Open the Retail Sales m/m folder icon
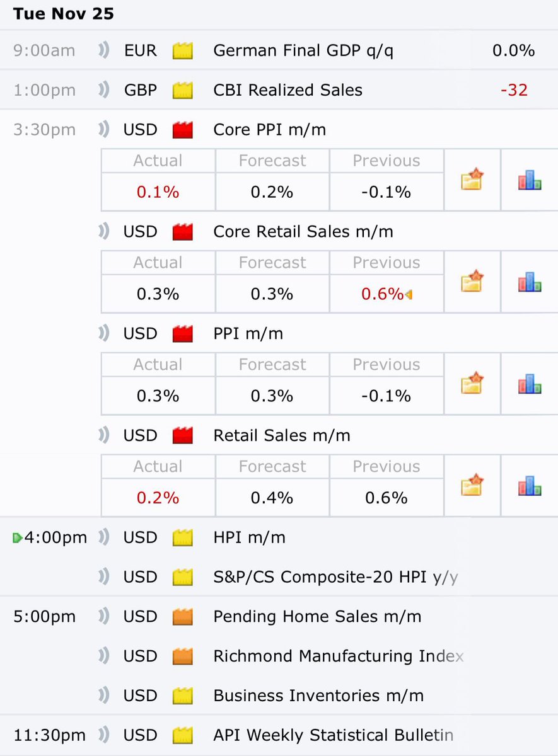The image size is (558, 756). point(472,485)
